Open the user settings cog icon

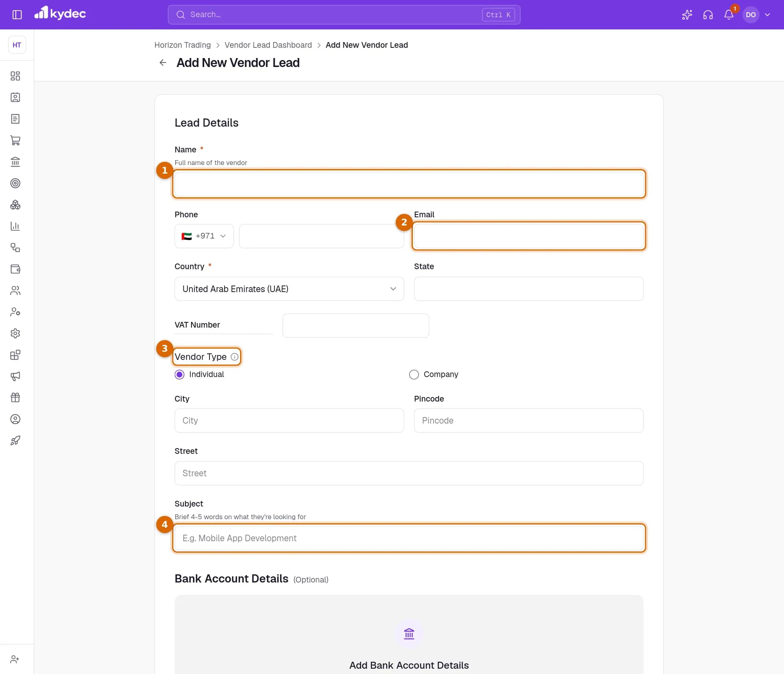(15, 312)
